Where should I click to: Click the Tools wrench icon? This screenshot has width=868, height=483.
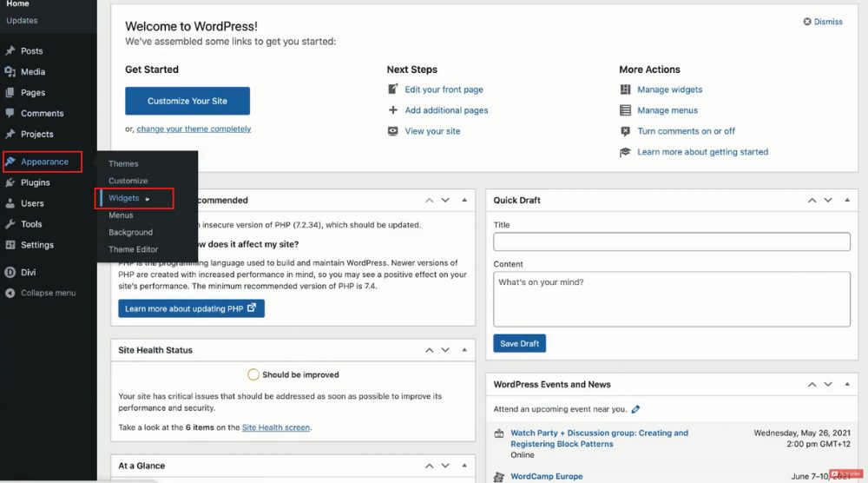click(x=10, y=224)
